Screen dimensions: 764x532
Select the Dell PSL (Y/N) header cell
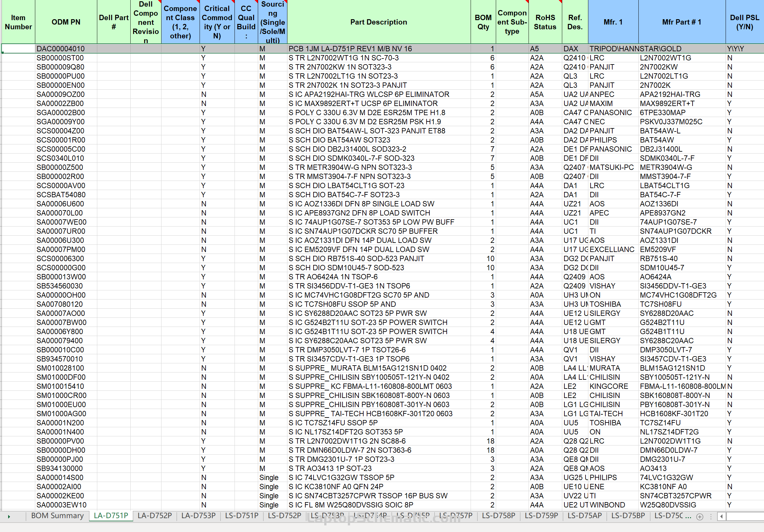click(x=745, y=22)
